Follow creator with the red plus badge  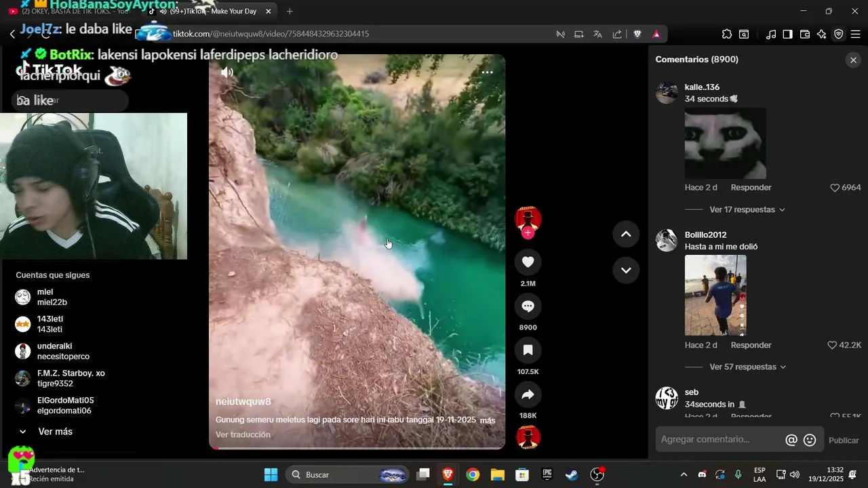[528, 233]
